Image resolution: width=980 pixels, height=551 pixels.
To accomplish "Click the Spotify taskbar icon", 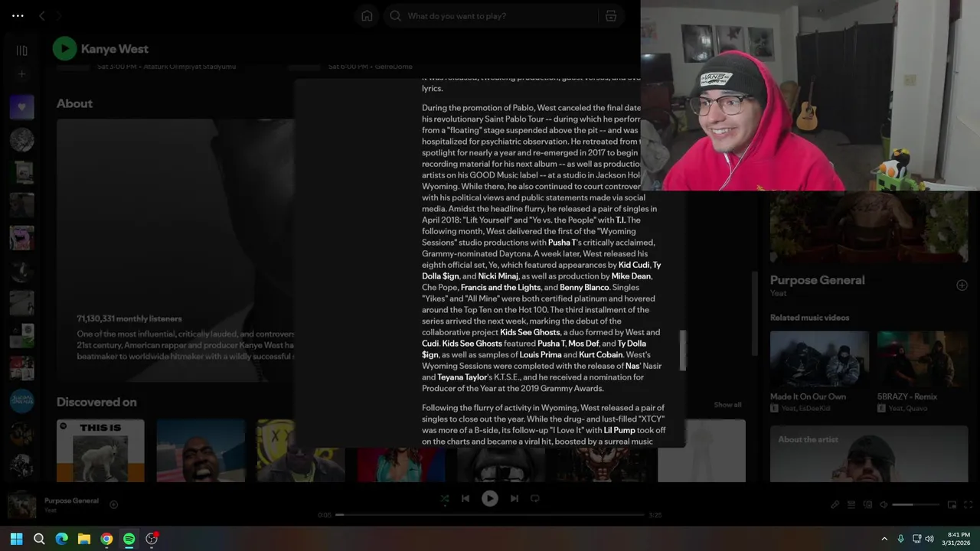I will 129,539.
